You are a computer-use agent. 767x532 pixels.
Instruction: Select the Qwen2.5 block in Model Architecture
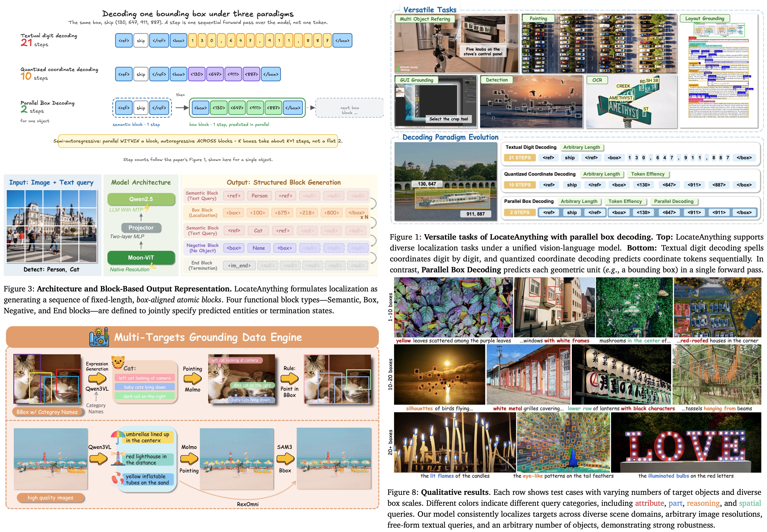click(141, 199)
